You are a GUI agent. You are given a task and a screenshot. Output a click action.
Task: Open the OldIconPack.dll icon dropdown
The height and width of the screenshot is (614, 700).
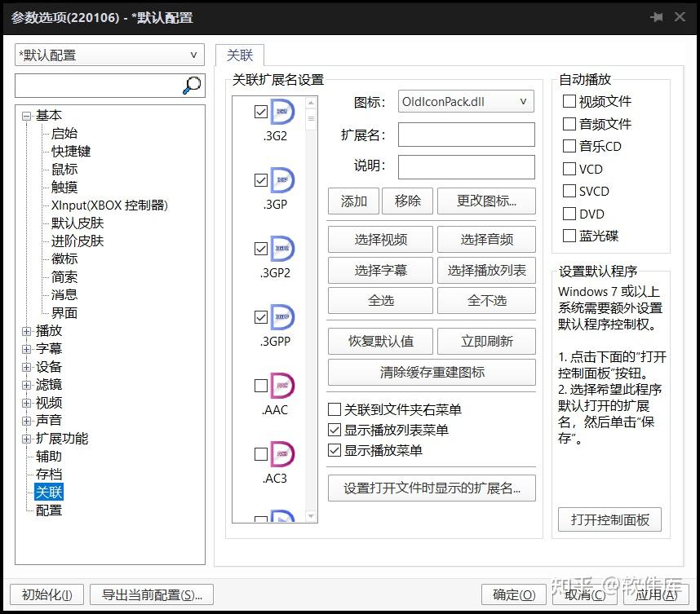tap(466, 101)
